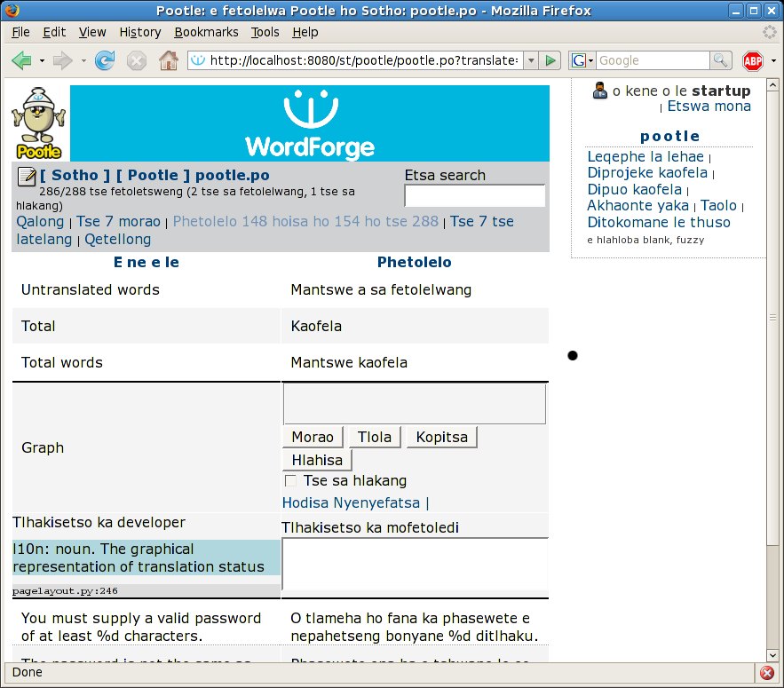Open the Adblock Plus ABP icon
The image size is (784, 688).
tap(753, 61)
